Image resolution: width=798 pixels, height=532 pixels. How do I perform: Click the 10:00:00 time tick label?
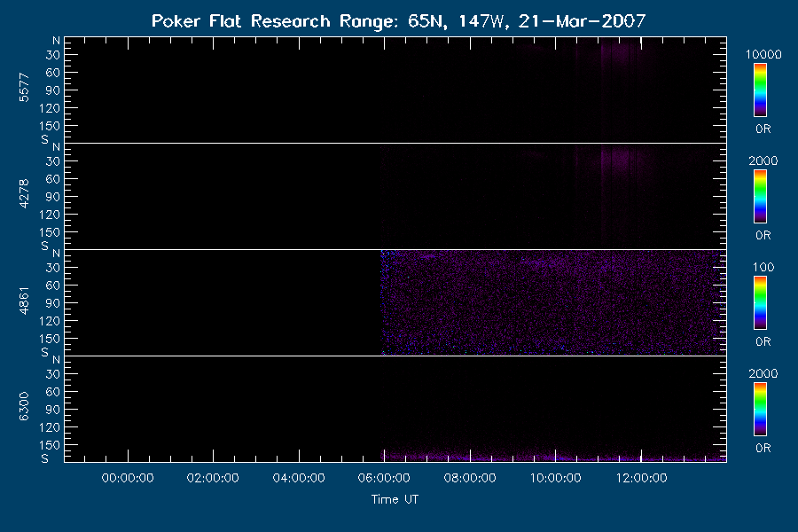(x=556, y=478)
